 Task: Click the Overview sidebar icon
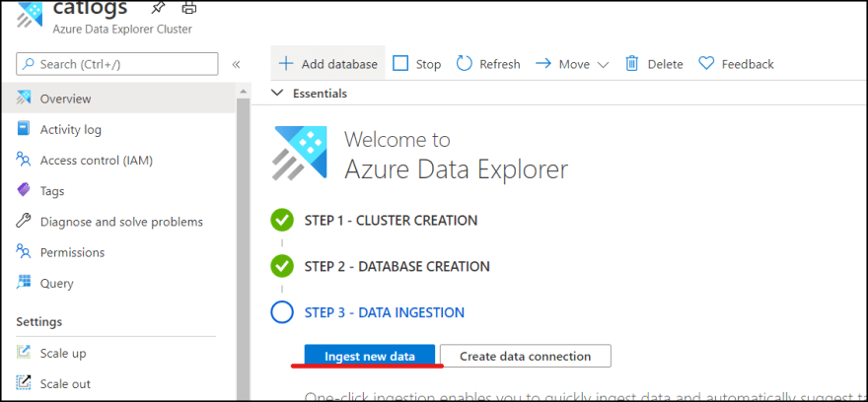[24, 99]
